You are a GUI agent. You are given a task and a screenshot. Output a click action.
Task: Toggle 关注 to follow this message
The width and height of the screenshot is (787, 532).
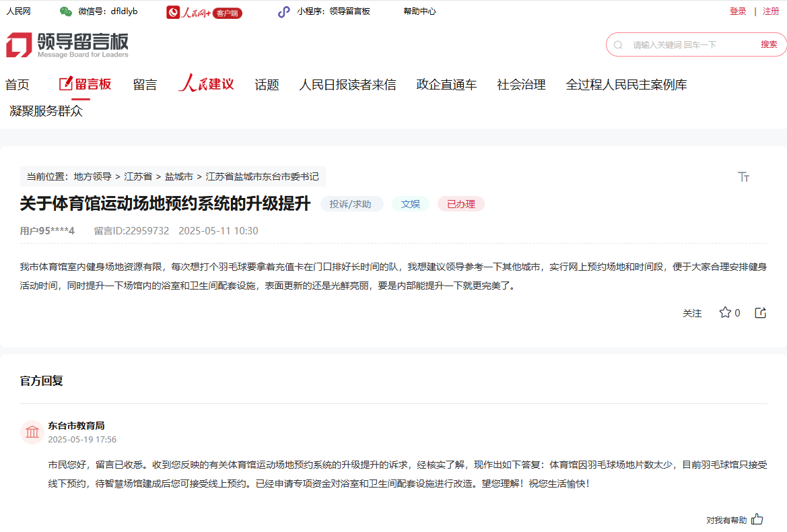[692, 314]
